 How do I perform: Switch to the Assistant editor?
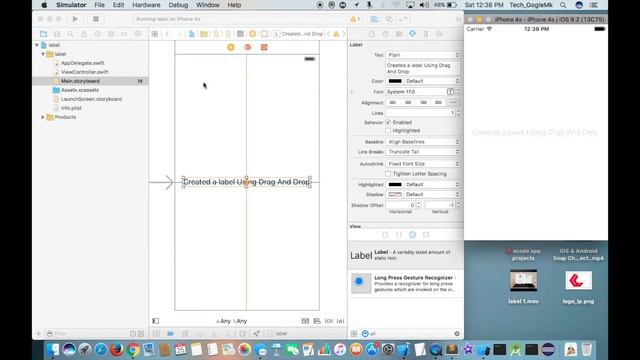pos(389,19)
